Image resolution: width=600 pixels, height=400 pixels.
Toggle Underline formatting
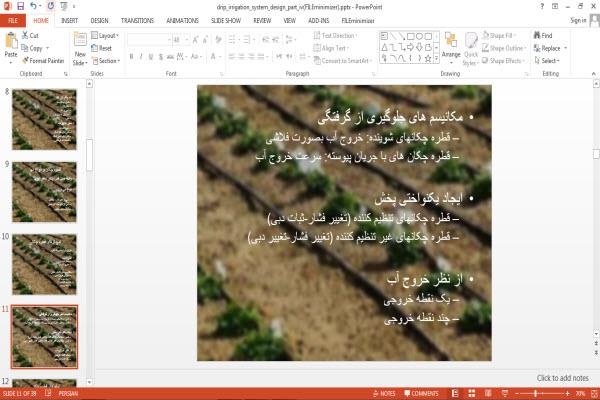151,57
